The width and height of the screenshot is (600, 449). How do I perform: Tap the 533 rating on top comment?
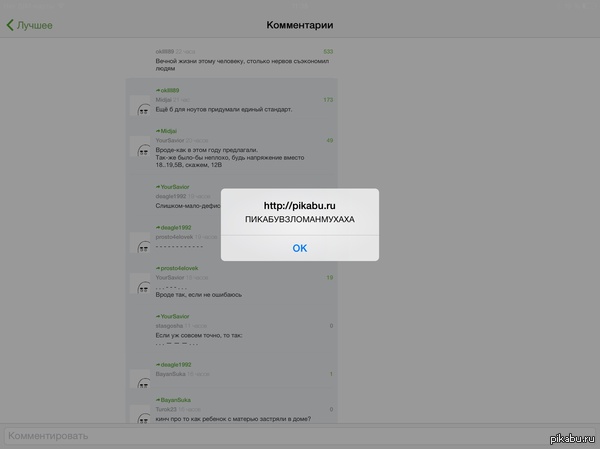[327, 51]
